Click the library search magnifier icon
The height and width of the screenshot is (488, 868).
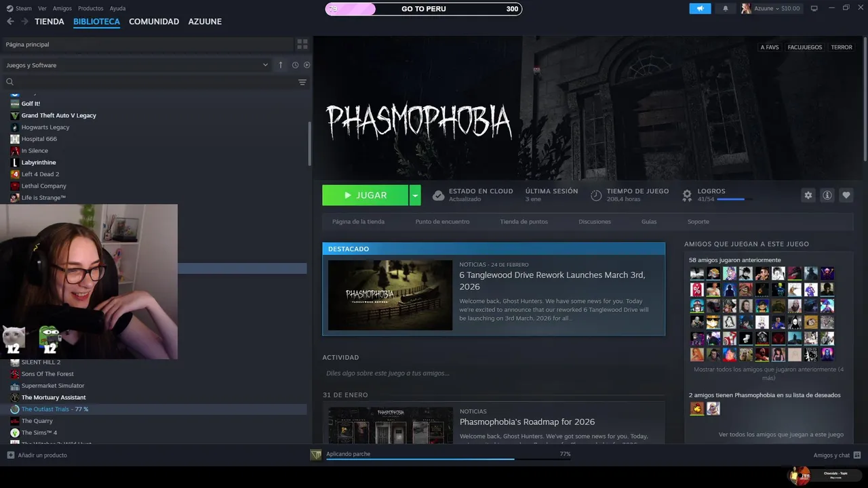(x=9, y=82)
